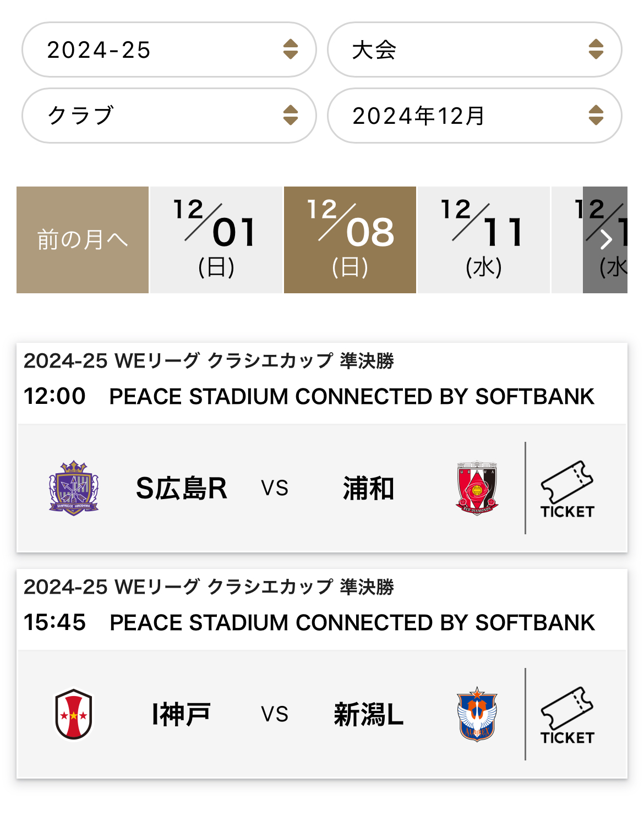Expand the 大会 competition dropdown
The width and height of the screenshot is (644, 816).
(x=474, y=50)
